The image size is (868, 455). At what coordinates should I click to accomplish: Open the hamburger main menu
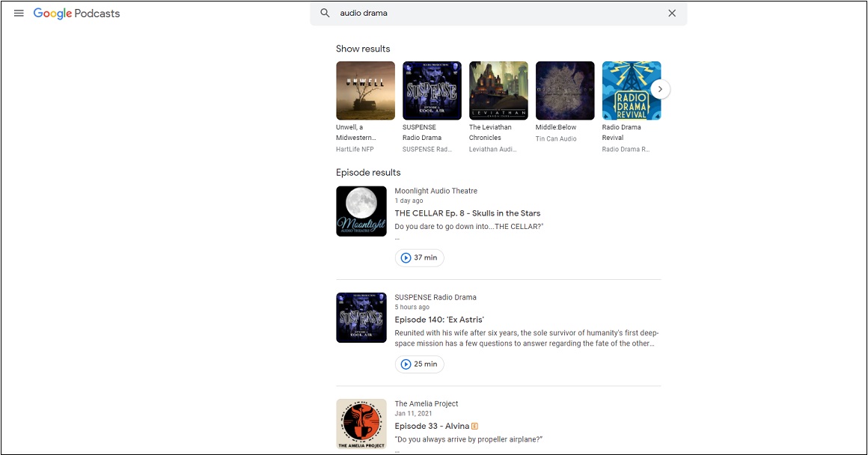pos(19,13)
